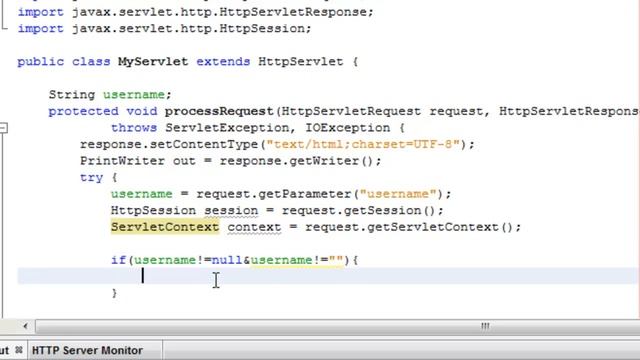
Task: Click the empty highlighted line inside the if block
Action: pyautogui.click(x=328, y=276)
